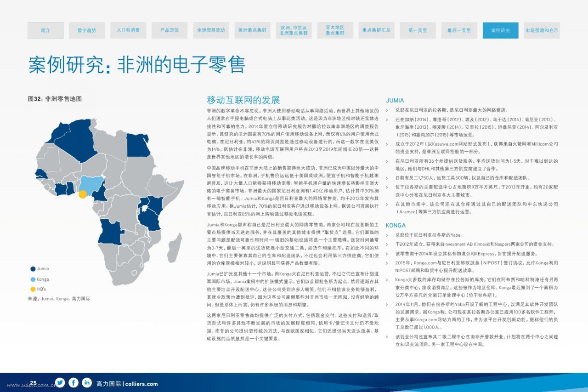The width and height of the screenshot is (588, 392).
Task: Open the LinkedIn icon in footer
Action: point(87,382)
